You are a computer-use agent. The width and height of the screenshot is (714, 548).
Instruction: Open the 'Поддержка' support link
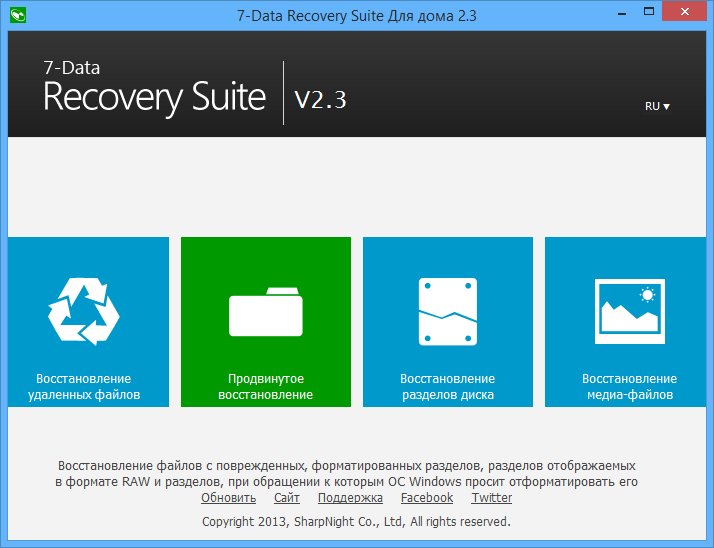(350, 498)
